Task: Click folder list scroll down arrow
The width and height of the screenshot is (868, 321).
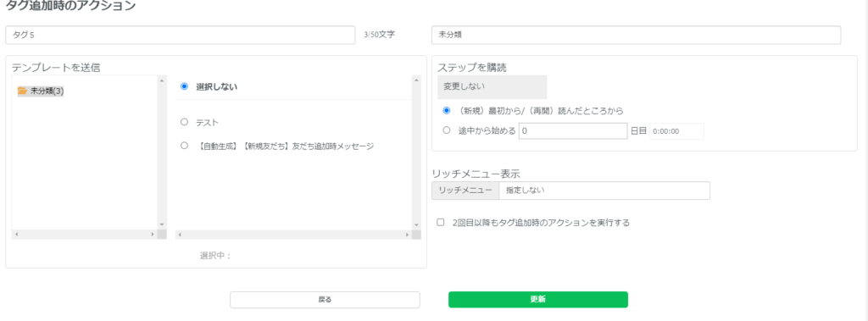Action: 162,224
